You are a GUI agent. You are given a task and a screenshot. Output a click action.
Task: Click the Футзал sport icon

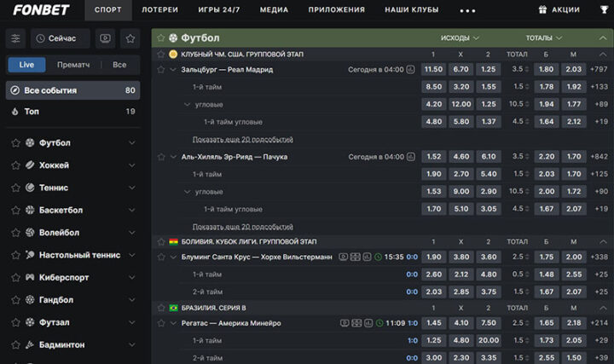pos(30,322)
